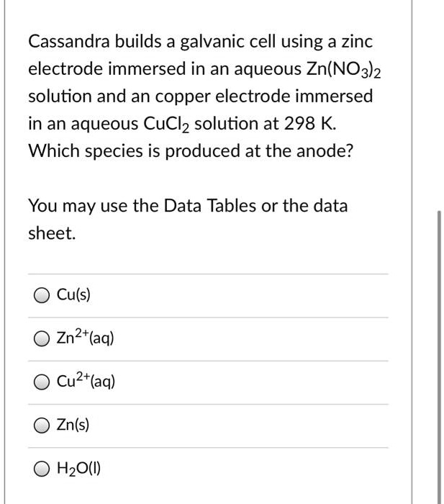The width and height of the screenshot is (444, 504).
Task: Select the Cu(s) radio button
Action: click(x=41, y=295)
